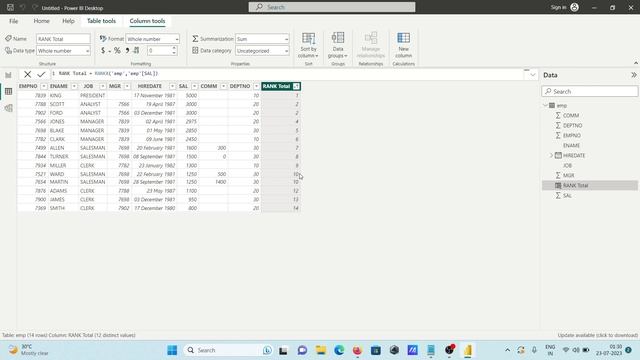Click the DAX formula text
This screenshot has width=640, height=360.
coord(108,73)
